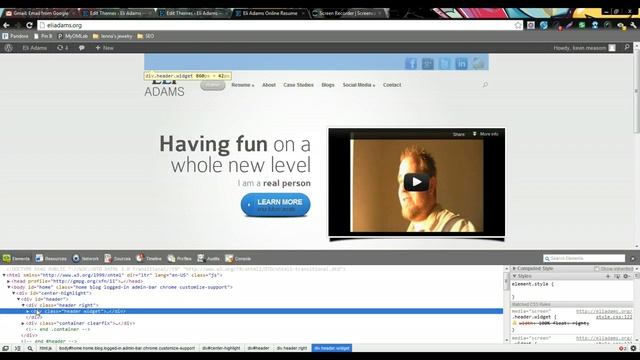Click the Search Elements field in DevTools
The width and height of the screenshot is (640, 360).
pyautogui.click(x=584, y=258)
